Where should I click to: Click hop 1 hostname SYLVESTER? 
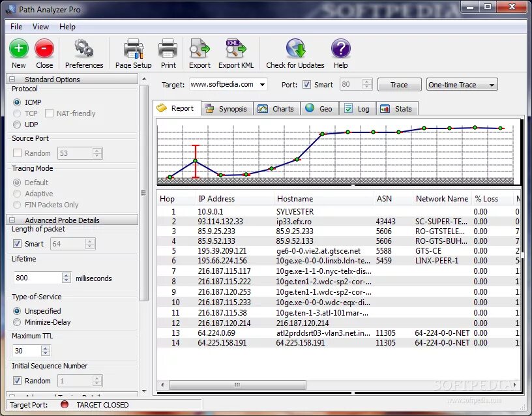[295, 212]
